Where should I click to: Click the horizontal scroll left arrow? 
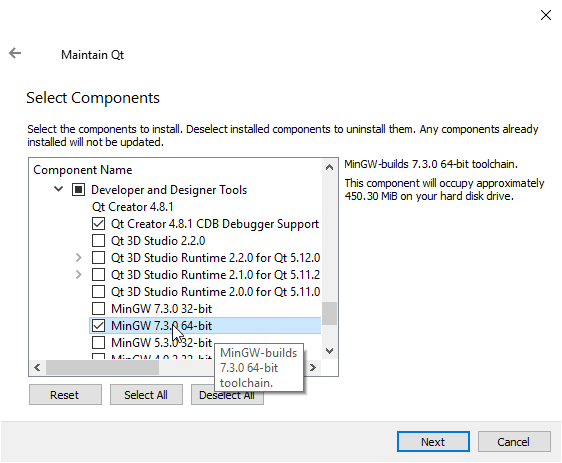(37, 367)
